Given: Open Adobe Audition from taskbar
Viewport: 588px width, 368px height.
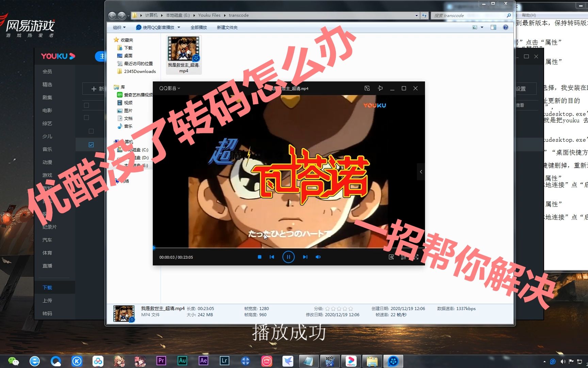Looking at the screenshot, I should click(182, 361).
